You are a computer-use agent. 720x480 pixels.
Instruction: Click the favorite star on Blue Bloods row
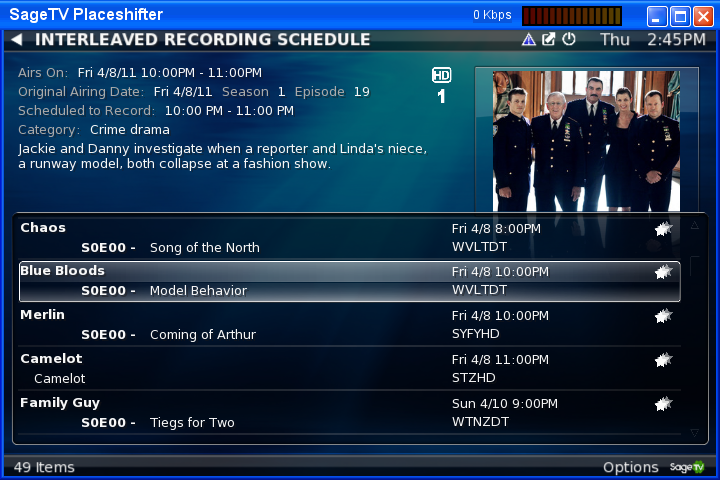(664, 272)
